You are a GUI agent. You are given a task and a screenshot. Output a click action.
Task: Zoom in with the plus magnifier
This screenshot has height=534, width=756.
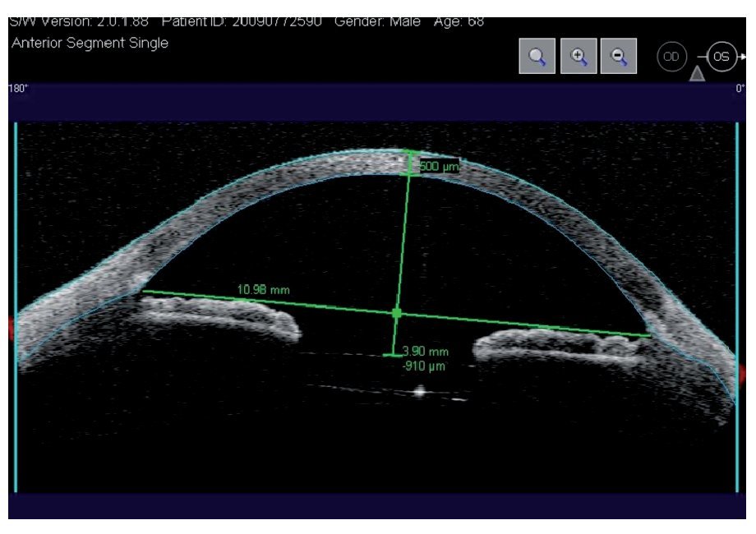[579, 58]
